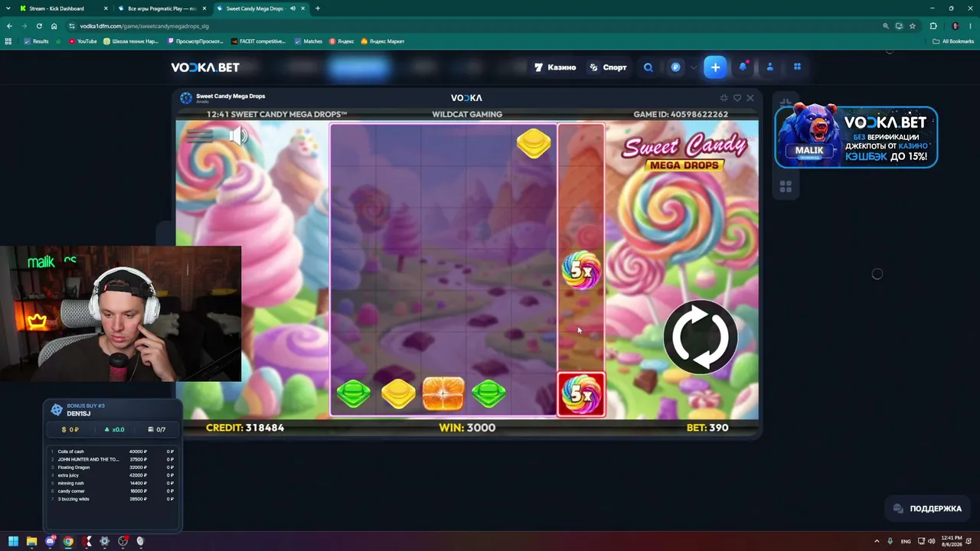Click the orange slice candy symbol
Image resolution: width=980 pixels, height=551 pixels.
[x=443, y=393]
